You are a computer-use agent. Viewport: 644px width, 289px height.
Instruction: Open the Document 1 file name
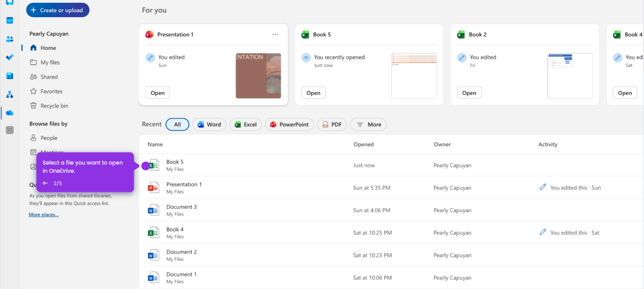(181, 275)
